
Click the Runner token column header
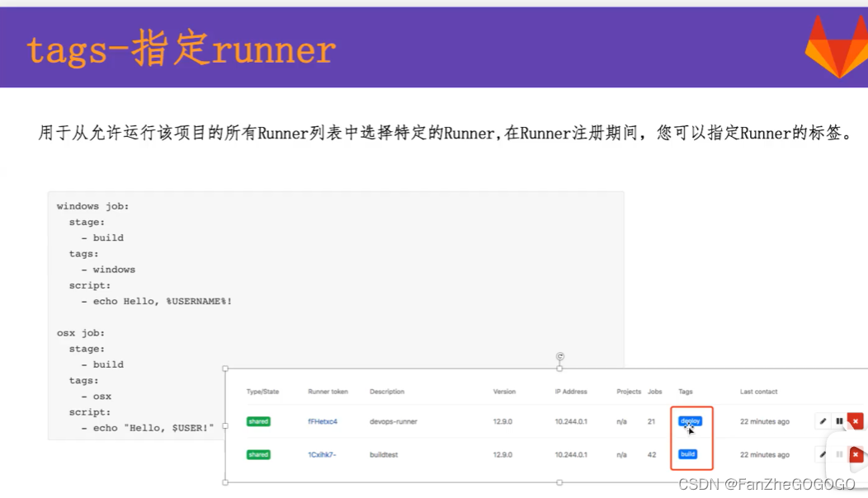(x=328, y=392)
